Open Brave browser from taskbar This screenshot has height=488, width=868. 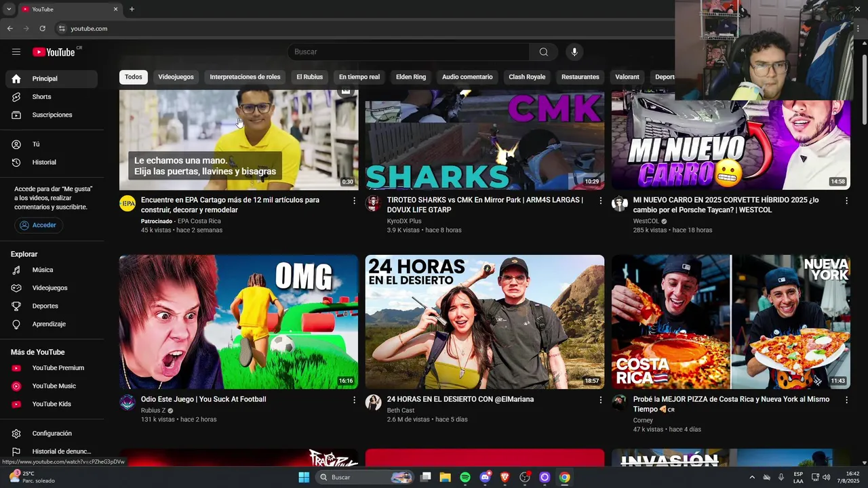505,477
